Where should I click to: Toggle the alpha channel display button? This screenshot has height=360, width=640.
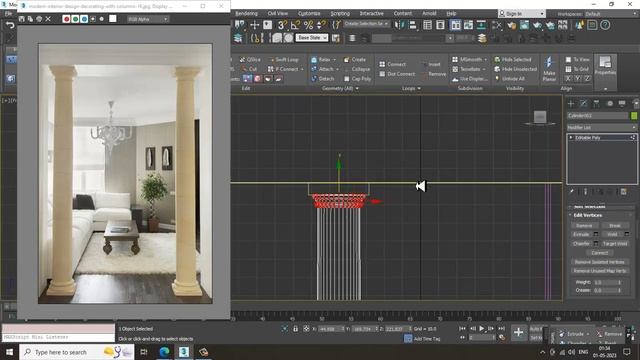coord(93,19)
